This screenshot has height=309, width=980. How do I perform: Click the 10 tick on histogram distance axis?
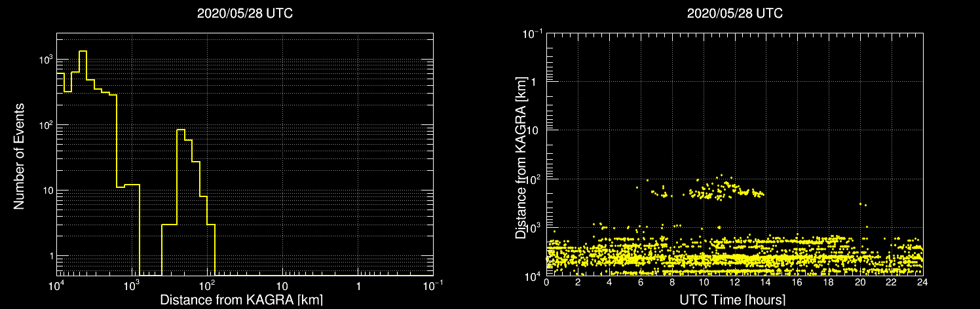[x=282, y=287]
